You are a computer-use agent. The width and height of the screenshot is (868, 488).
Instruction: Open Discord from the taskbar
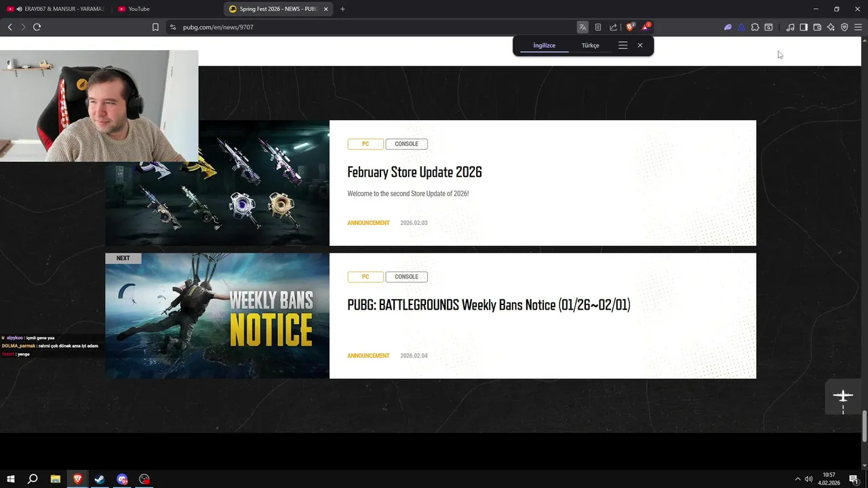click(121, 479)
